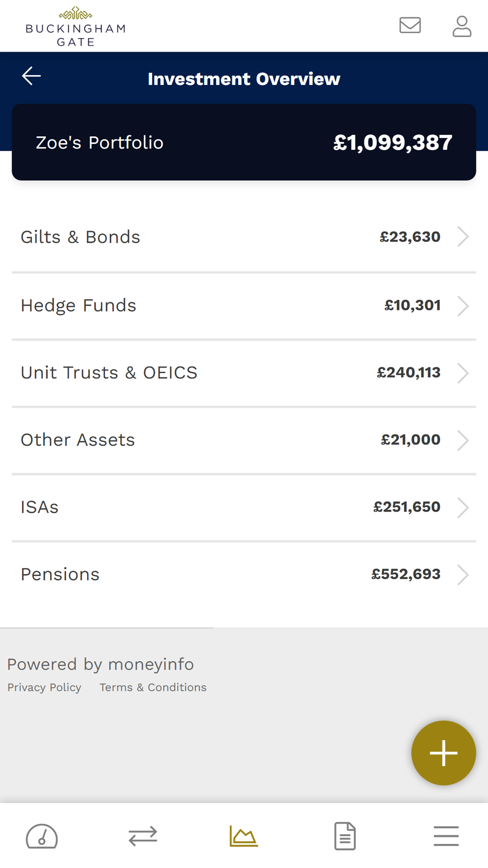Screen dimensions: 488x868
Task: Select the investments chart tab
Action: click(244, 836)
